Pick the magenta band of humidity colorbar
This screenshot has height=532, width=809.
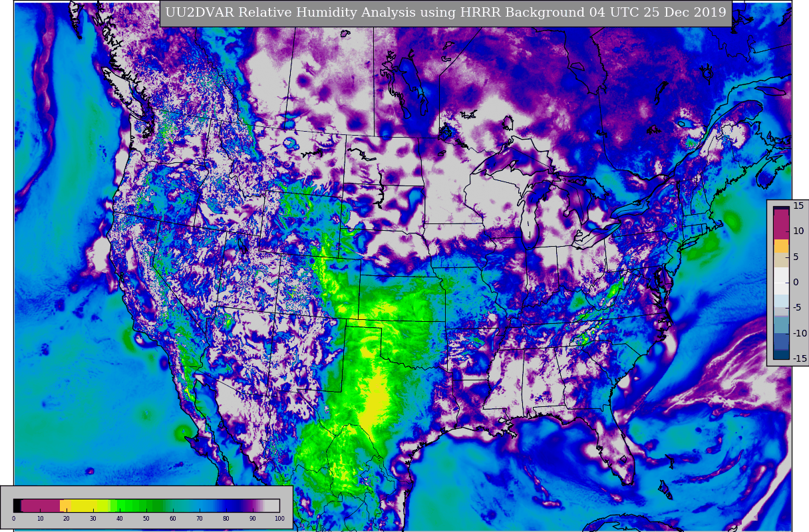click(41, 505)
